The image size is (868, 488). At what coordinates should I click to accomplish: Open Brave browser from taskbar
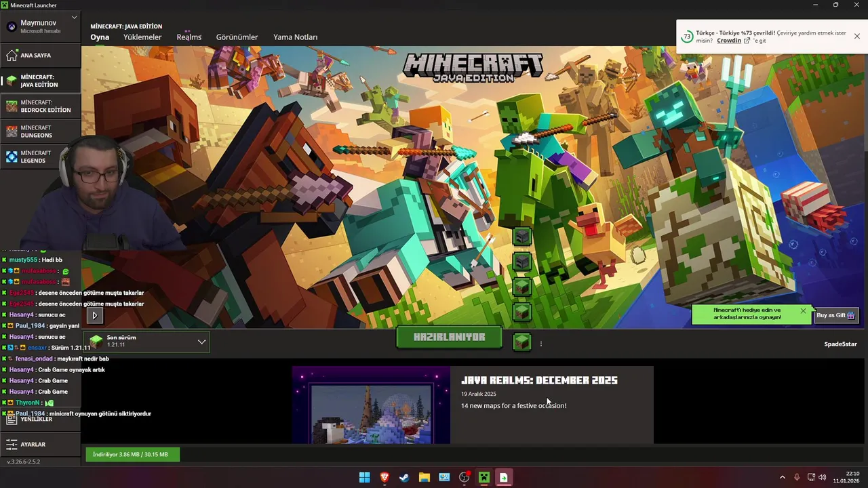pos(384,477)
